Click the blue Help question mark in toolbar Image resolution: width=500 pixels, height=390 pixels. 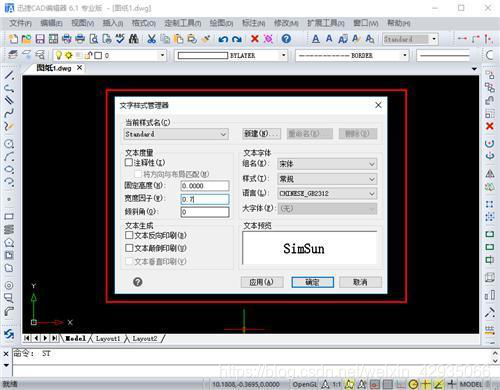[286, 39]
